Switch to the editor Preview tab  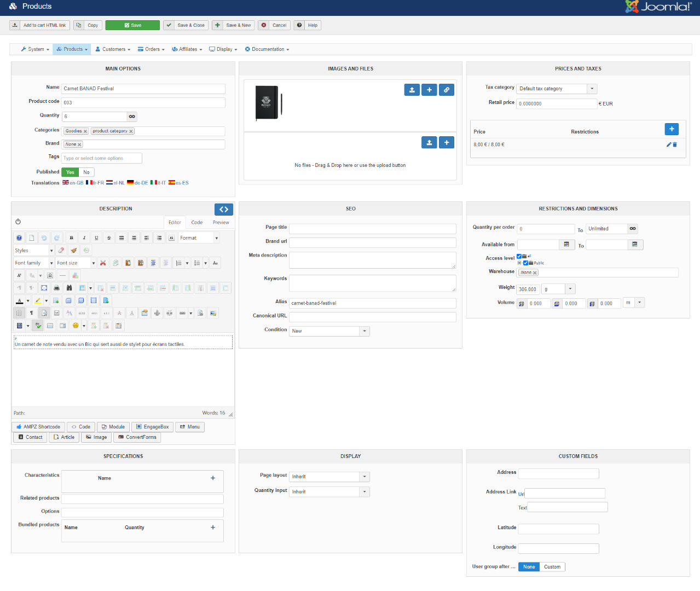(x=221, y=222)
